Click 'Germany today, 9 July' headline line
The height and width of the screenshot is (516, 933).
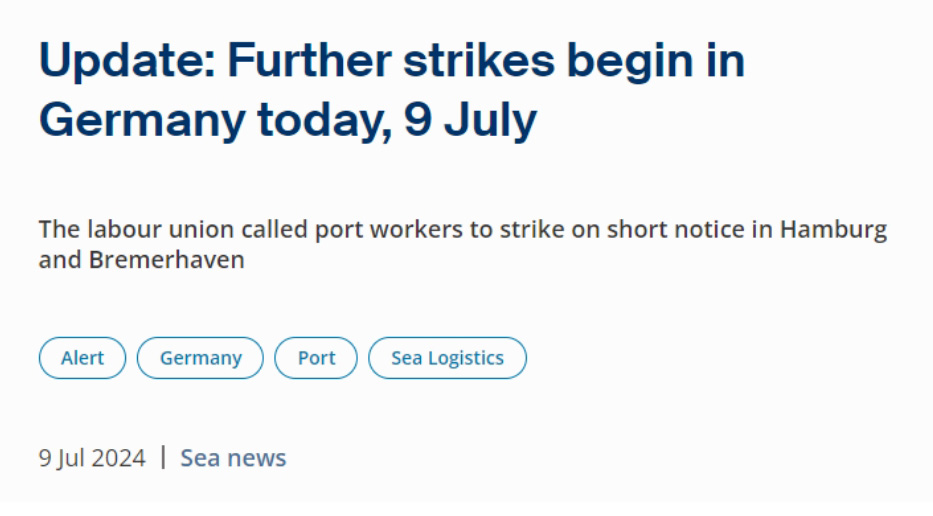click(288, 120)
